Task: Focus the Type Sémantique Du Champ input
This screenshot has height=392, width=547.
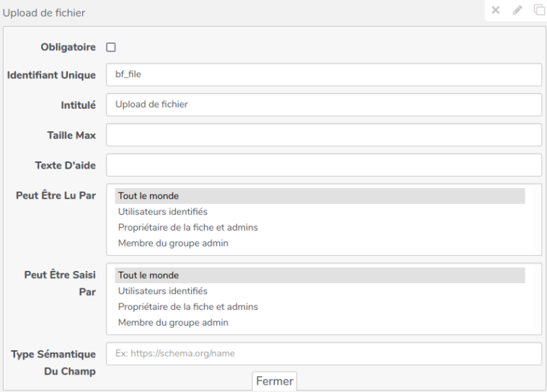Action: pos(324,354)
